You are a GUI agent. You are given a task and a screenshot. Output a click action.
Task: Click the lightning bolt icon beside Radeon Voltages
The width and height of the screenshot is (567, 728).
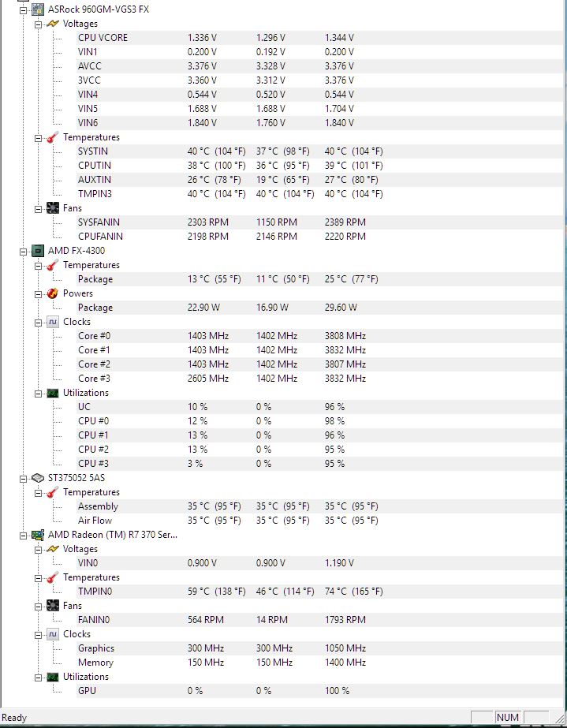(x=53, y=549)
